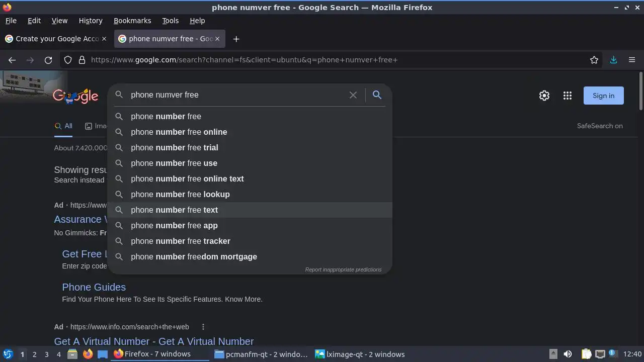Open the Help menu
This screenshot has width=644, height=362.
pyautogui.click(x=197, y=21)
